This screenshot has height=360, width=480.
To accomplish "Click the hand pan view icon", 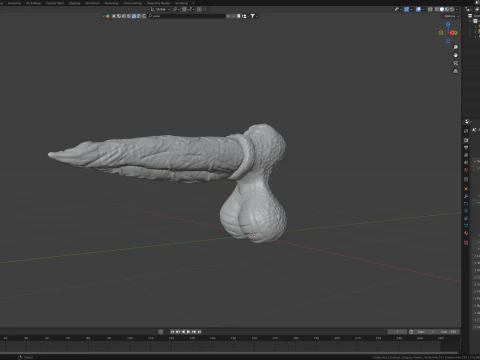I will coord(455,55).
